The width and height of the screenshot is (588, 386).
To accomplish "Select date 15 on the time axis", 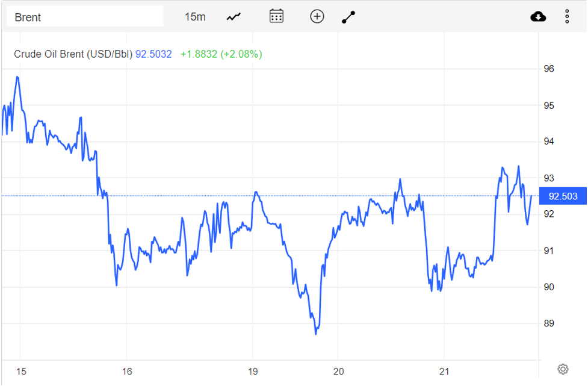I will (x=21, y=372).
